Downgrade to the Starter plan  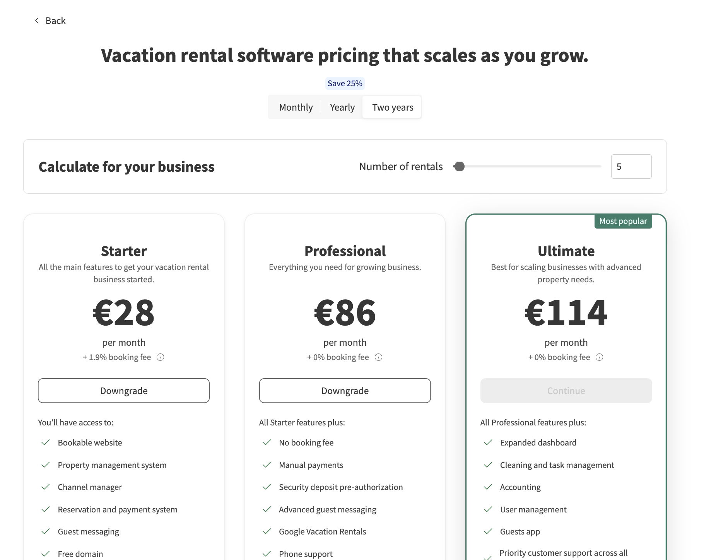coord(124,391)
